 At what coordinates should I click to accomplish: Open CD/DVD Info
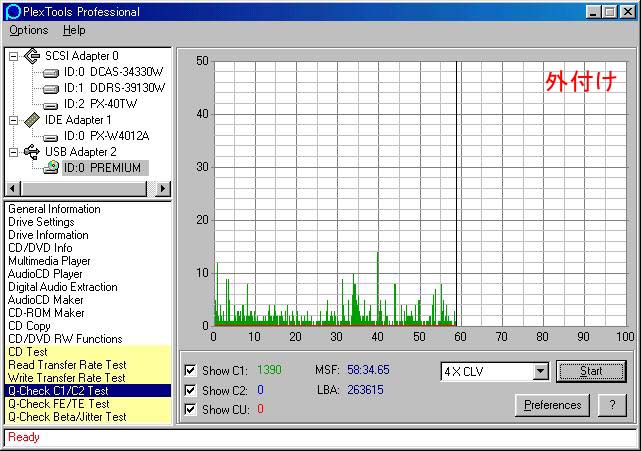click(40, 248)
